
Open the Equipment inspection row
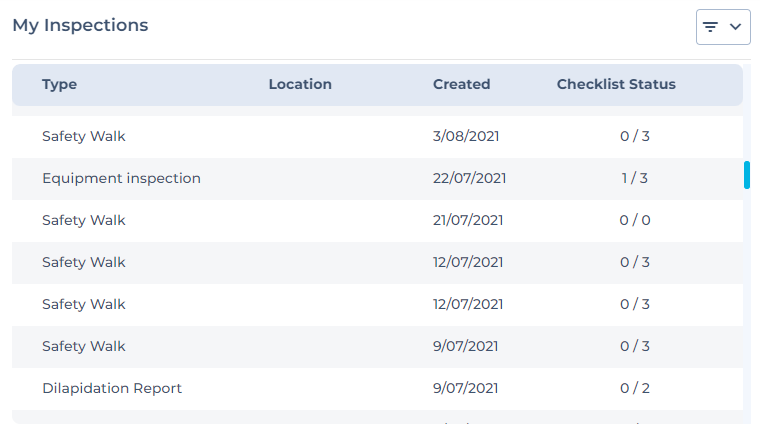click(377, 179)
